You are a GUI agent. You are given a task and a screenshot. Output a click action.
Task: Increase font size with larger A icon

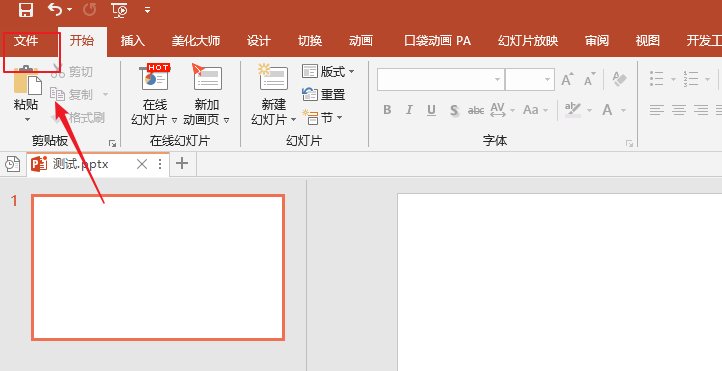(x=568, y=80)
